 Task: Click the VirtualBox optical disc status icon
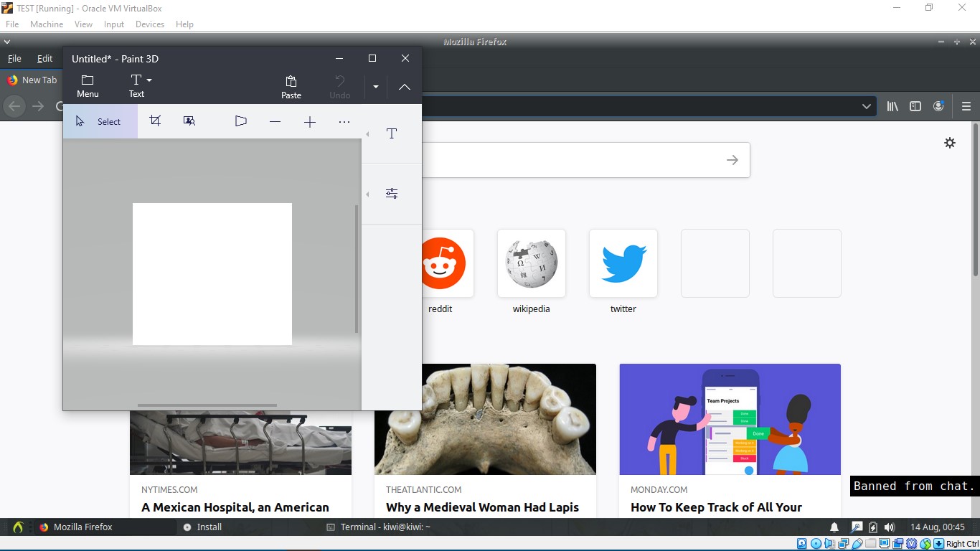(x=816, y=544)
